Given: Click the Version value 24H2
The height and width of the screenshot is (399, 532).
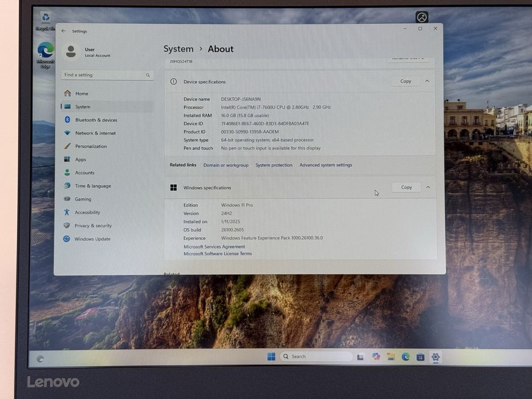Looking at the screenshot, I should pos(226,213).
